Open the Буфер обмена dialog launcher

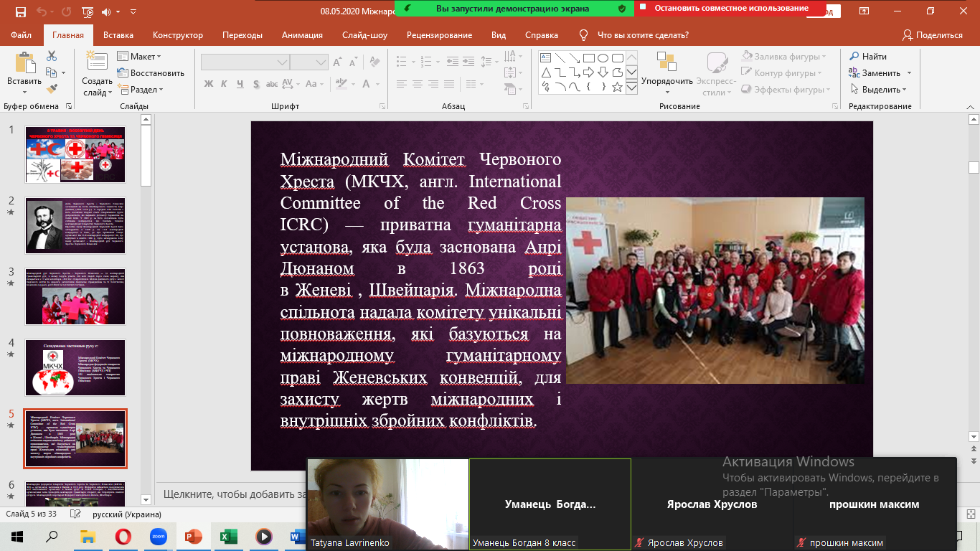click(x=69, y=106)
